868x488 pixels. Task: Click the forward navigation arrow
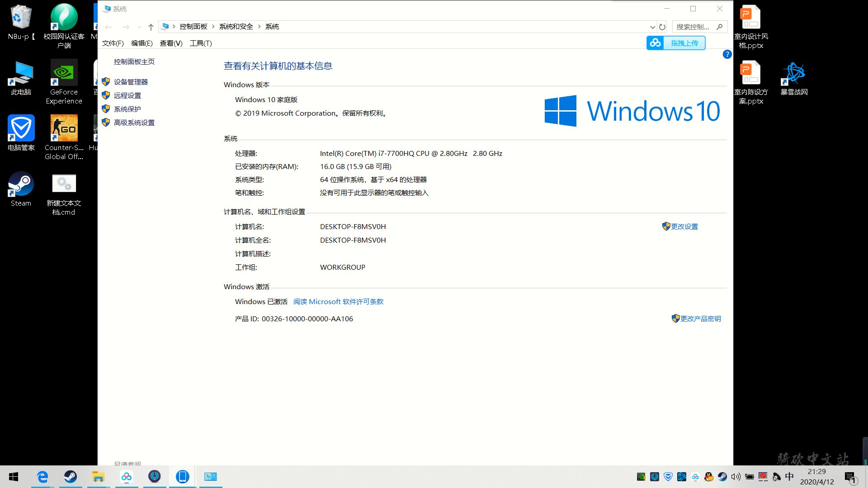point(126,27)
